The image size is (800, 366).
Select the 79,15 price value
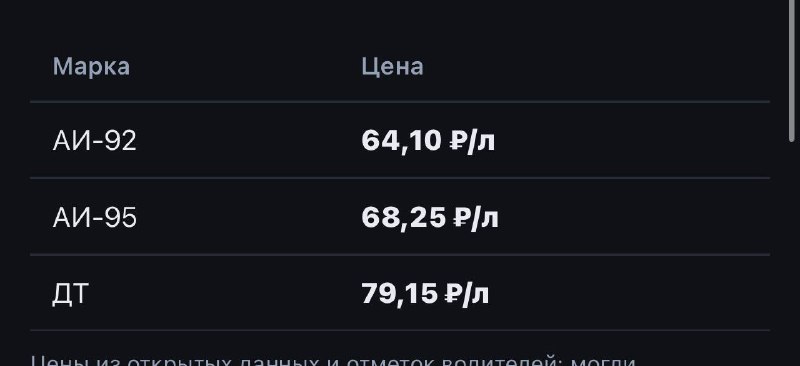399,295
